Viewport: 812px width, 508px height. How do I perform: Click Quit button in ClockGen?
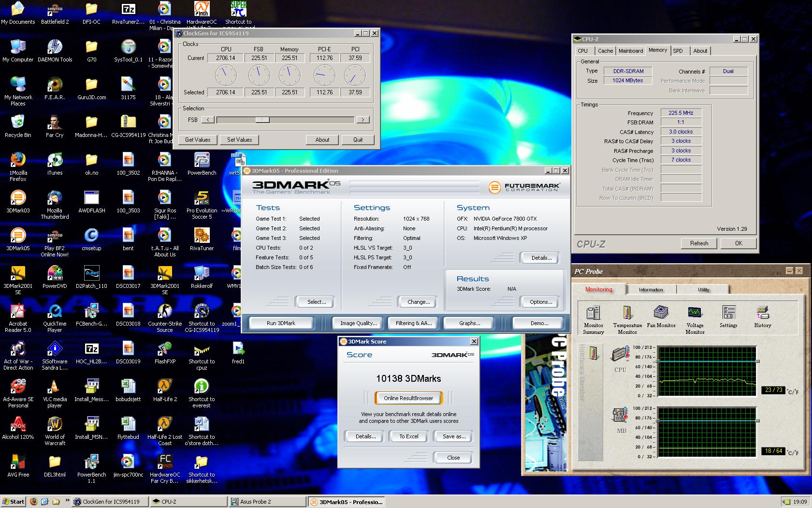358,140
